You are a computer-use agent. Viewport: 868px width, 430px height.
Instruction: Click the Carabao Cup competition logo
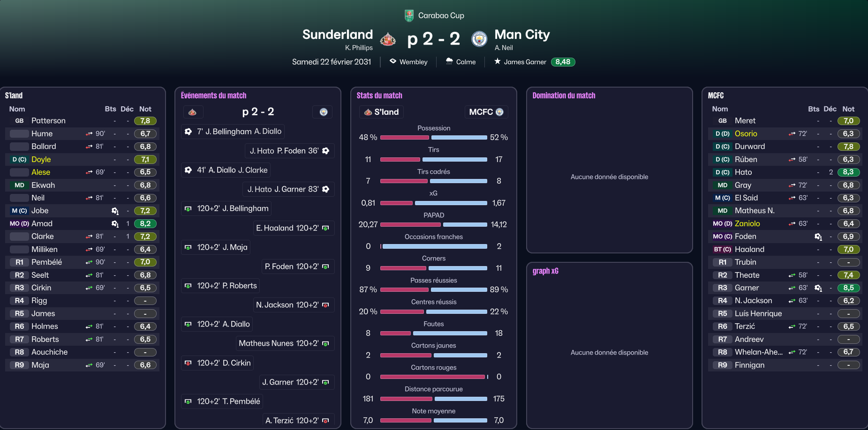click(409, 15)
